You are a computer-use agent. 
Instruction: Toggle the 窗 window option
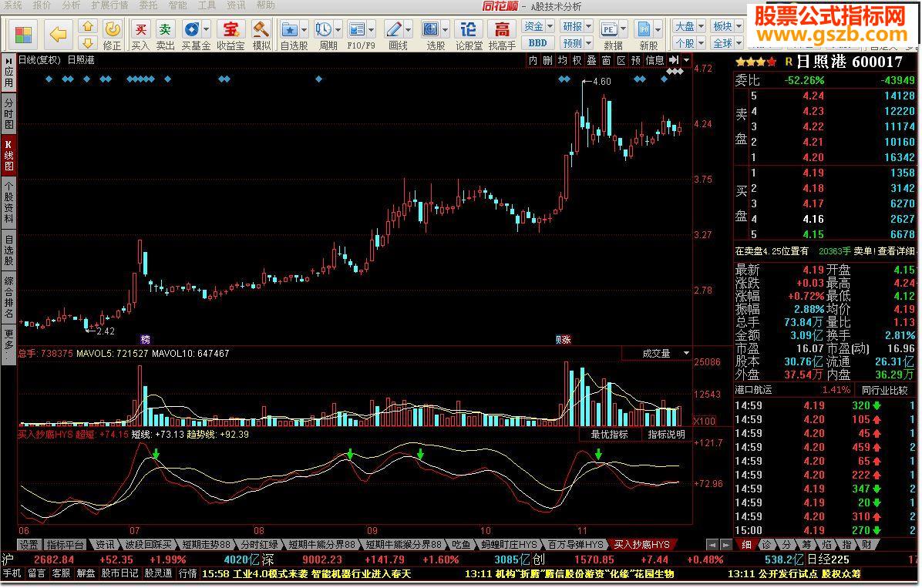[606, 60]
